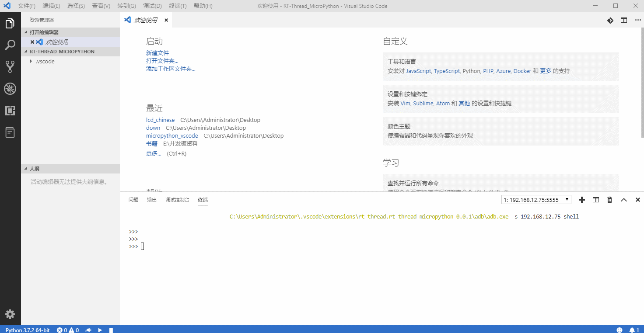Viewport: 644px width, 333px height.
Task: Open the Source Control view
Action: (x=10, y=67)
